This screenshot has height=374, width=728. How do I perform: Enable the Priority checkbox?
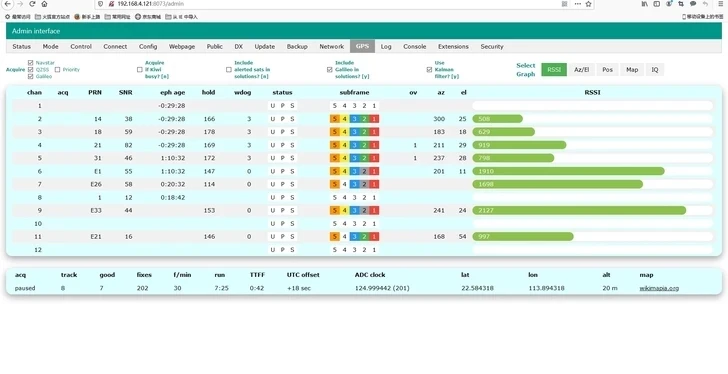tap(58, 70)
